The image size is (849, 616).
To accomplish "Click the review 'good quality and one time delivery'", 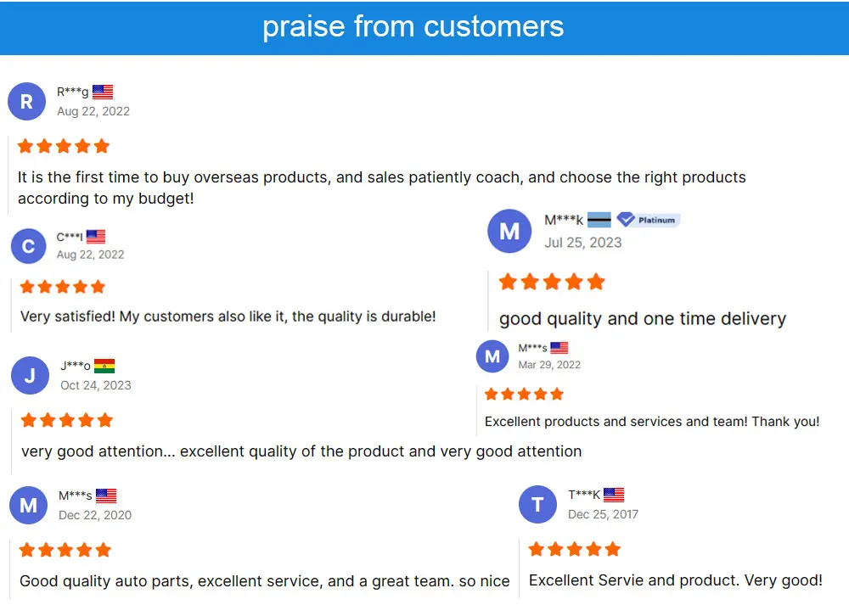I will 643,319.
